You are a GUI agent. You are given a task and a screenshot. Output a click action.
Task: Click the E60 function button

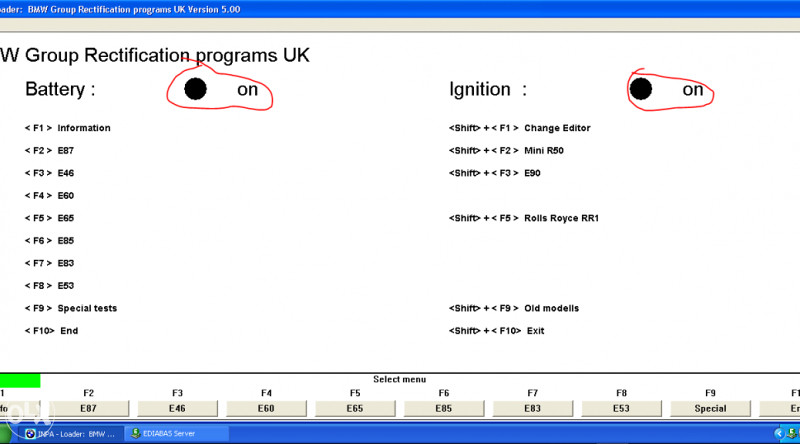[x=266, y=408]
